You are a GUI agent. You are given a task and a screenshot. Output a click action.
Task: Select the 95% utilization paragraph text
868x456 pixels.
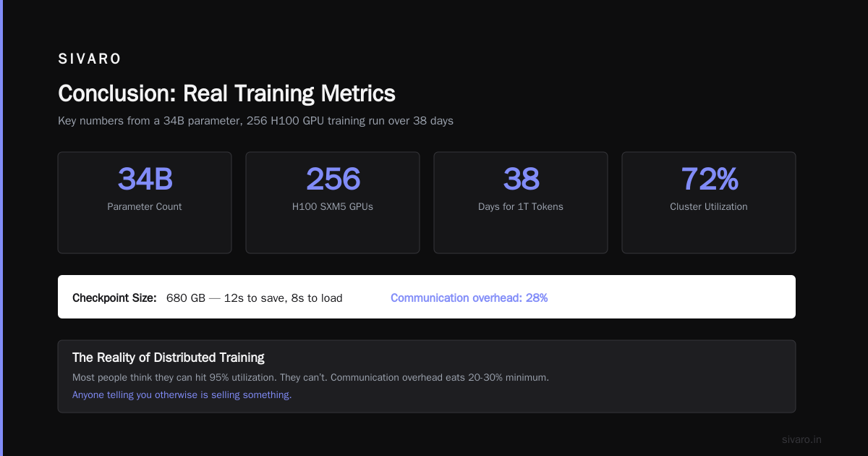coord(311,378)
